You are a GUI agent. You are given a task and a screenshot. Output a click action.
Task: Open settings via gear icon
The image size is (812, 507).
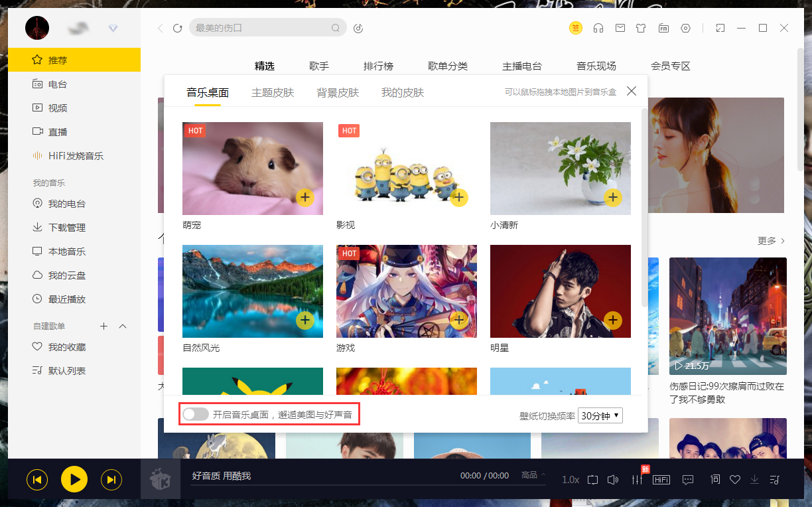pos(685,28)
